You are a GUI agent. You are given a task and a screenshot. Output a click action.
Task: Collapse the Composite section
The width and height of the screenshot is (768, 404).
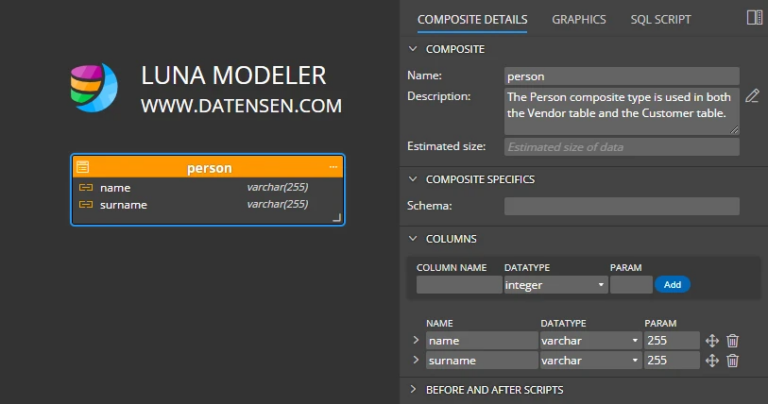click(414, 49)
